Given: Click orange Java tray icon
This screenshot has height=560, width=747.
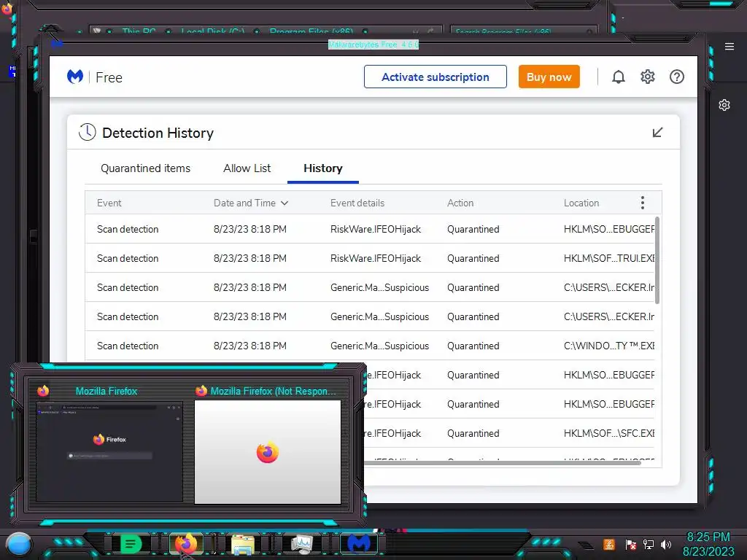Looking at the screenshot, I should click(x=609, y=544).
